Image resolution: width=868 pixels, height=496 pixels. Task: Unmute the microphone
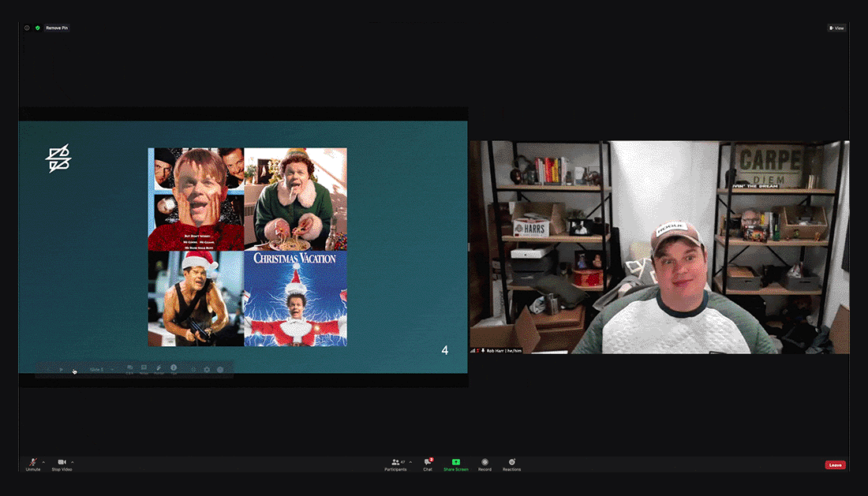[x=32, y=464]
